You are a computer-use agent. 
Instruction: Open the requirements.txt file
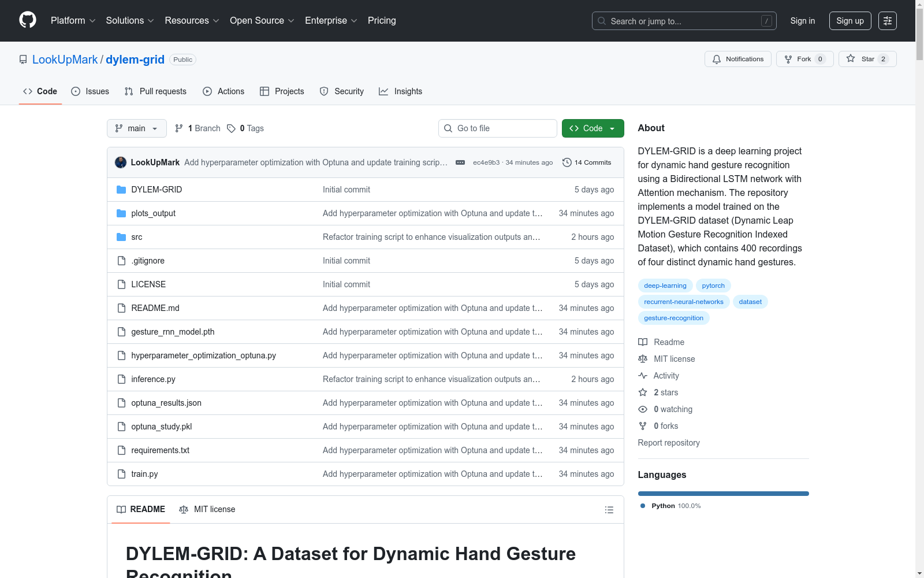tap(160, 450)
